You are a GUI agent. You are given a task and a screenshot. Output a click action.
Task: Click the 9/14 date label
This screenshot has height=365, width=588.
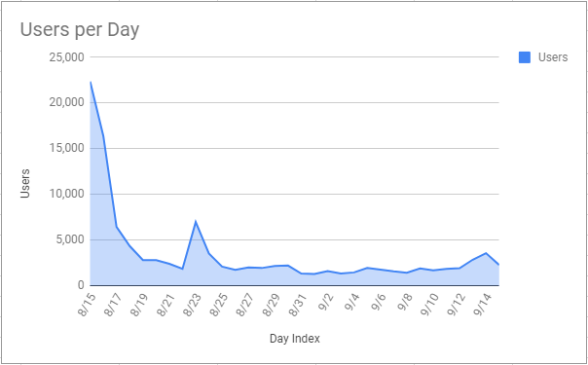(482, 305)
